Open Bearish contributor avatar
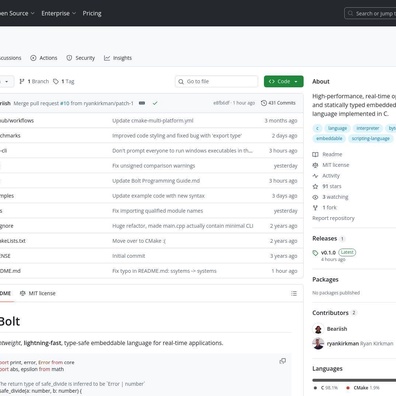The height and width of the screenshot is (396, 396). (x=318, y=329)
